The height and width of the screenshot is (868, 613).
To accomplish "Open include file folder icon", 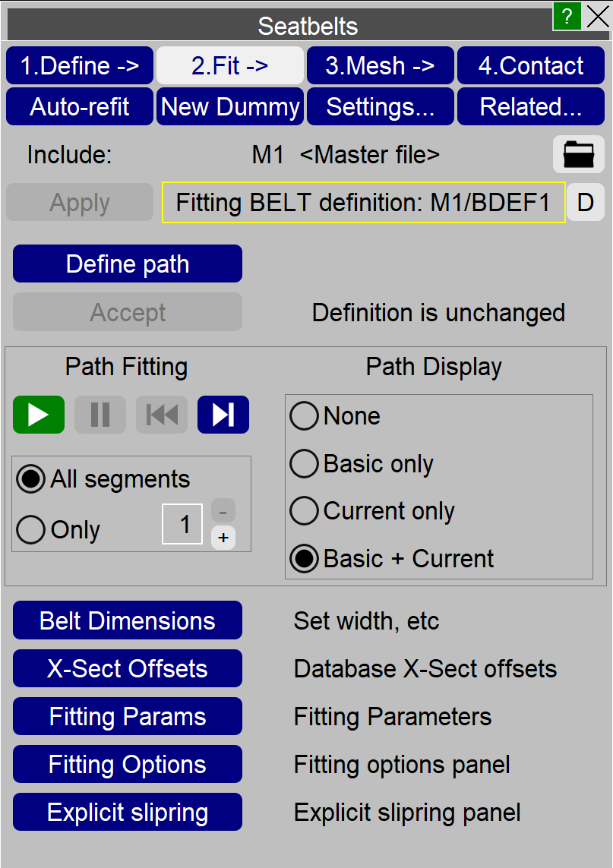I will coord(578,155).
